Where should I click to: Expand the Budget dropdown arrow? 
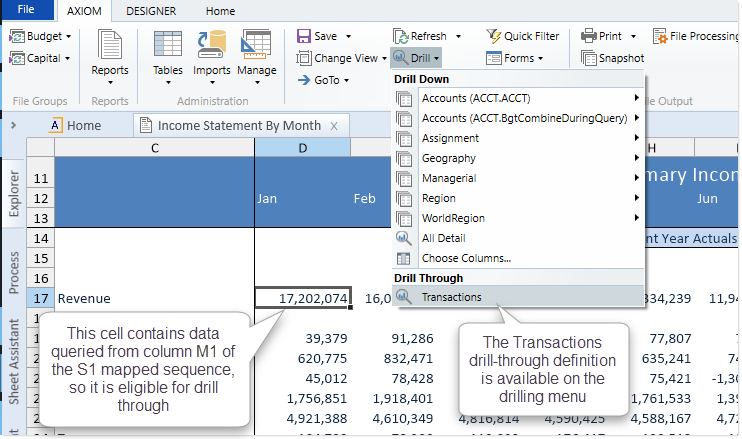tap(68, 36)
